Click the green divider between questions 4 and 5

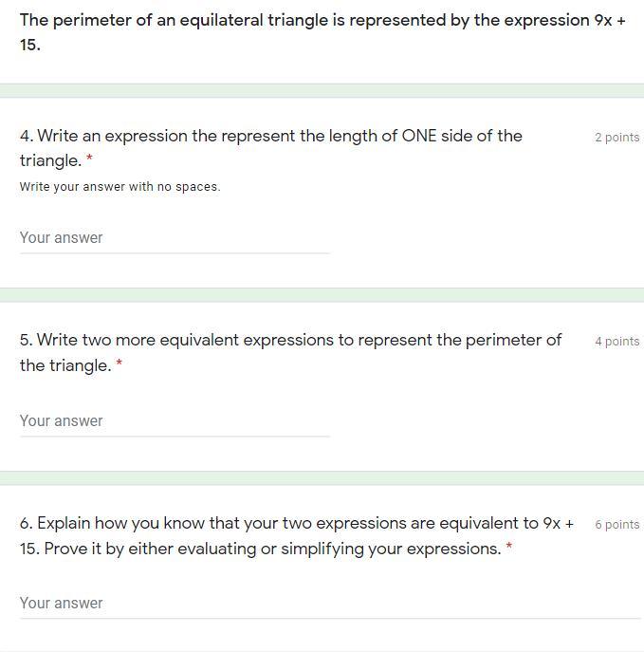(322, 295)
